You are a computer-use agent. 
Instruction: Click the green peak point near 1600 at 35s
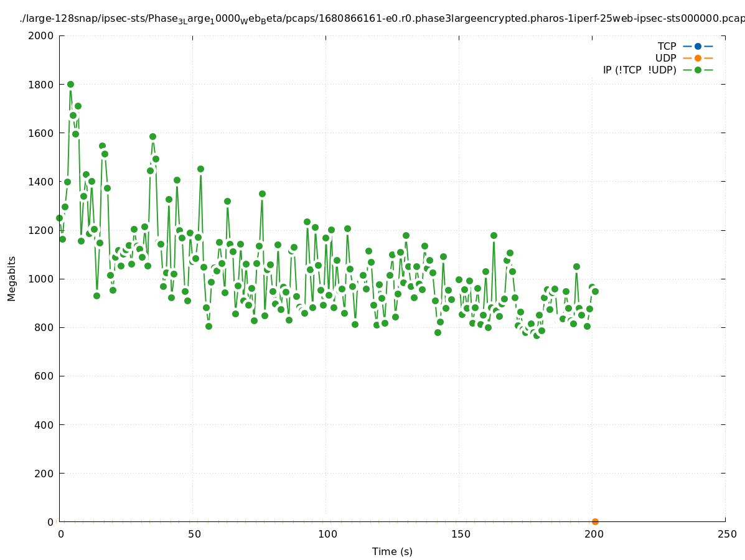(152, 136)
